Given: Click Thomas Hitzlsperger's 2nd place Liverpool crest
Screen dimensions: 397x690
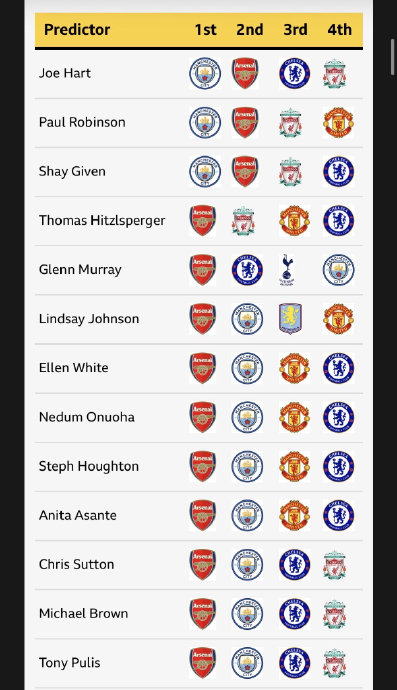Looking at the screenshot, I should [243, 221].
